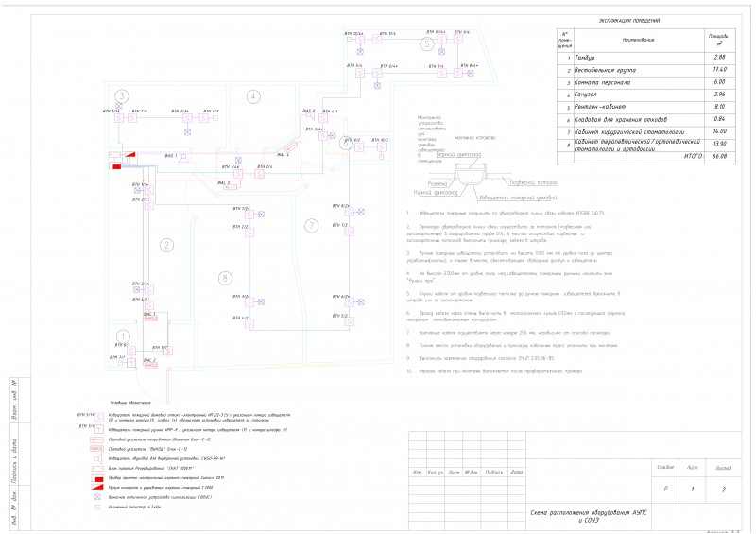Click smoke detector labeled BTH 10/2
Image resolution: width=756 pixels, height=534 pixels.
pos(382,146)
